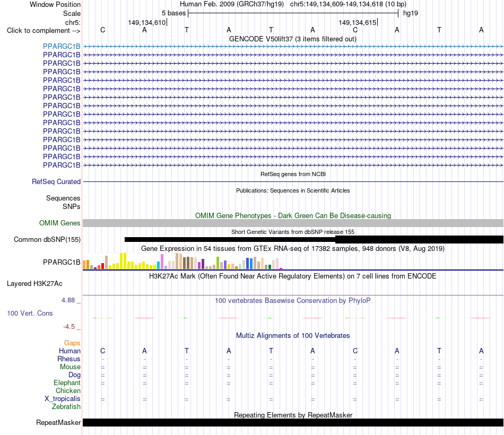Open 'Multiz Alignments of 100 Vertebrates' title

[x=293, y=336]
